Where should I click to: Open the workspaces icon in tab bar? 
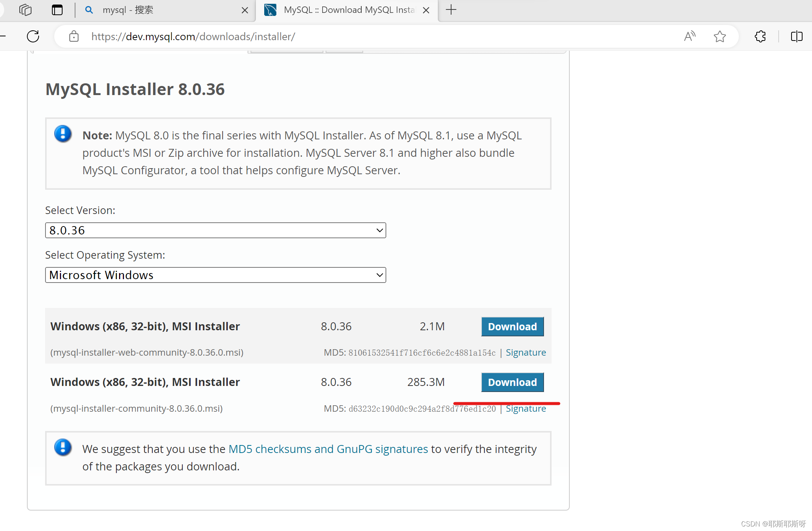pos(25,10)
